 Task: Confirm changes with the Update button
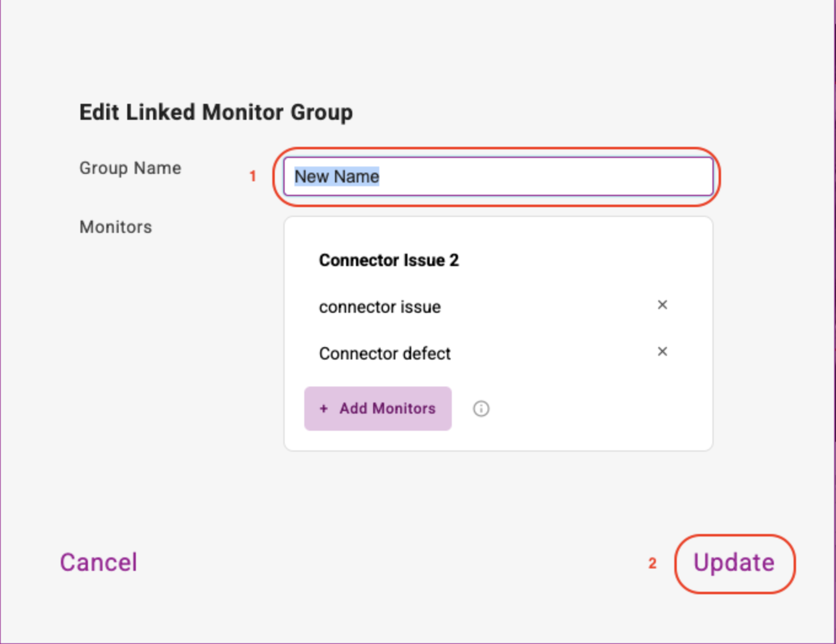pyautogui.click(x=735, y=563)
